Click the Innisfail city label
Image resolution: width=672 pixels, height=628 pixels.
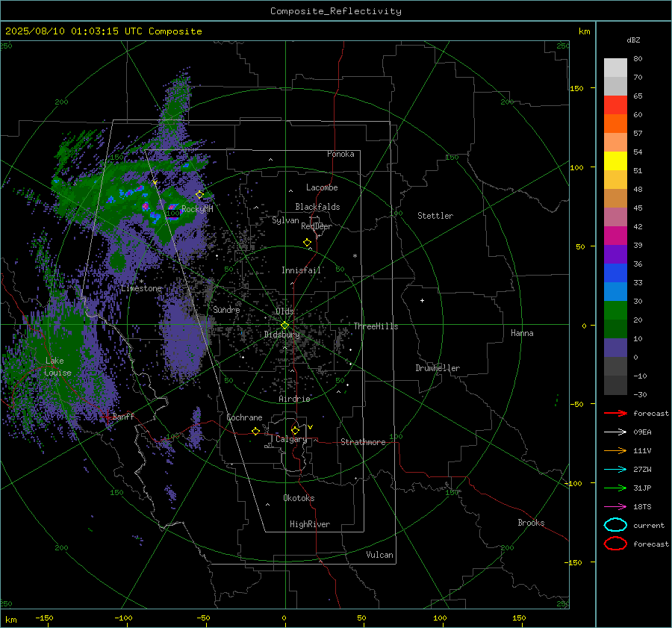pos(301,270)
